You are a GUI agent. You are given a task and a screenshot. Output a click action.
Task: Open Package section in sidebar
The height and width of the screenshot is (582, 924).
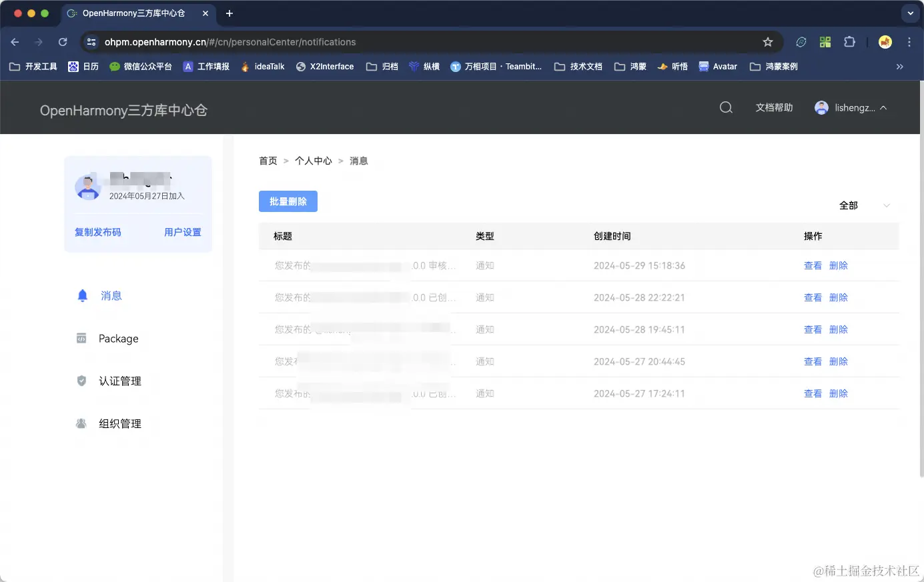click(107, 339)
